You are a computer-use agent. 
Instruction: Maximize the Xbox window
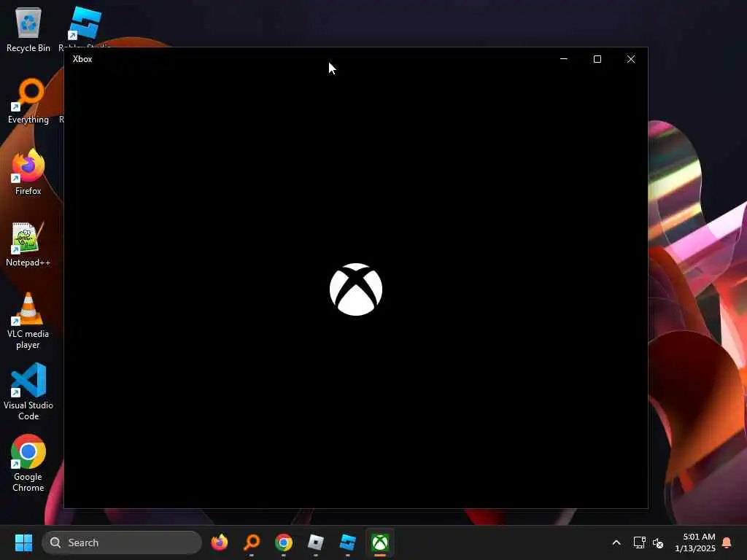click(597, 59)
